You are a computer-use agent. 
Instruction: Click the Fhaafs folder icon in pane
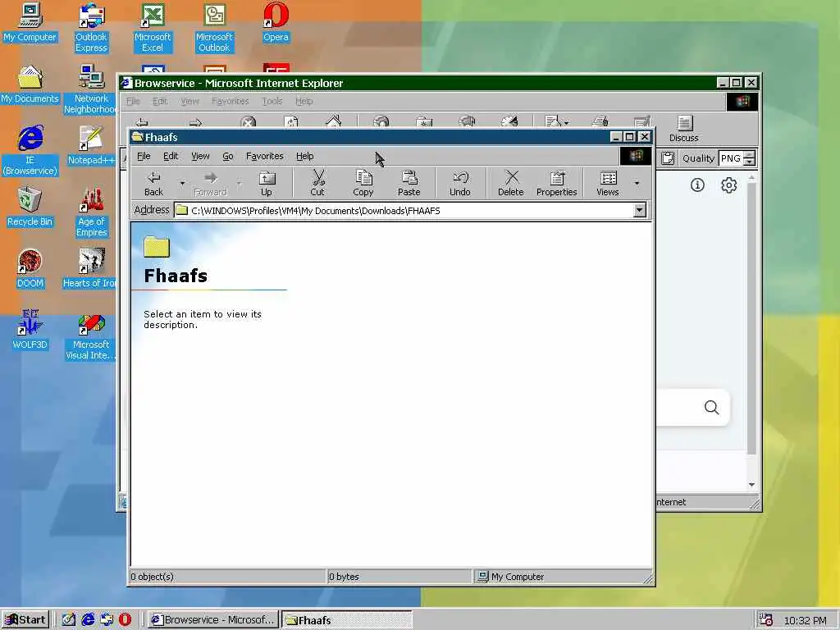tap(157, 246)
